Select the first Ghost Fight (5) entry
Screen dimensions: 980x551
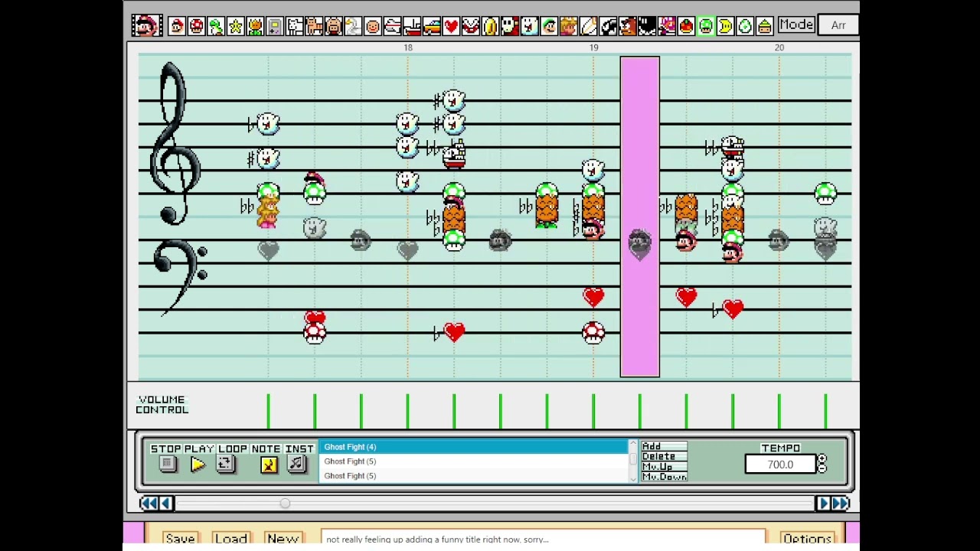(473, 461)
